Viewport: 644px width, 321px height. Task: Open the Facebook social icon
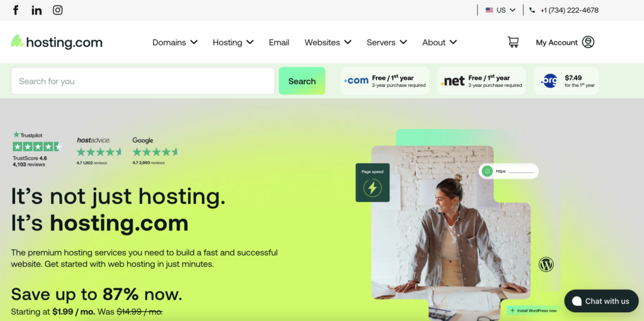pyautogui.click(x=16, y=10)
